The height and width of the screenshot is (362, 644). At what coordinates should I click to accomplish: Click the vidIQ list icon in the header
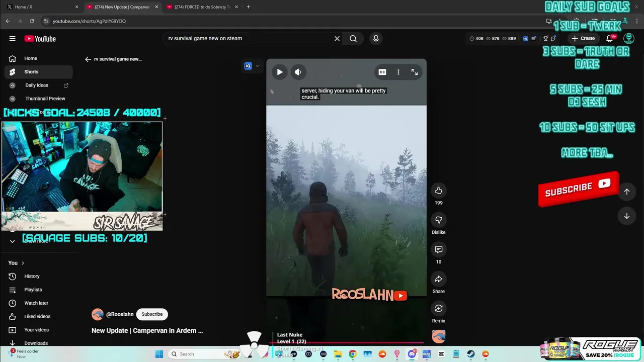[x=534, y=38]
